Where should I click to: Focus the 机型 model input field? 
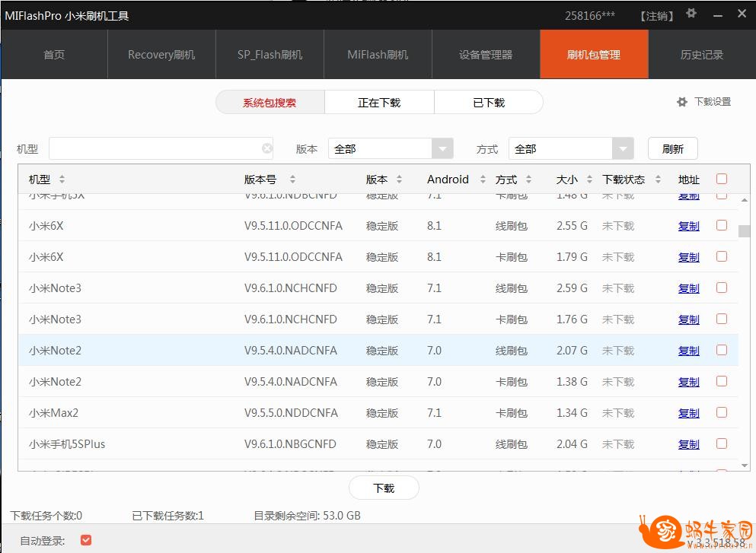click(161, 148)
